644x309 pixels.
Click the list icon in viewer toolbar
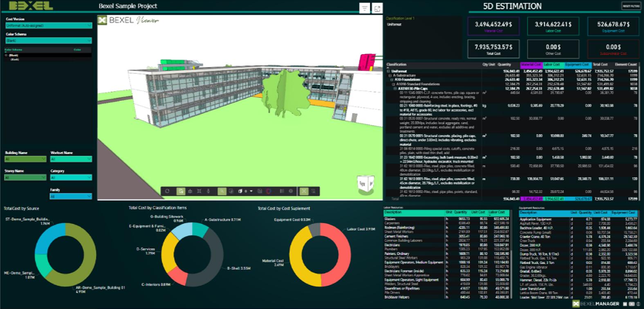click(x=282, y=191)
